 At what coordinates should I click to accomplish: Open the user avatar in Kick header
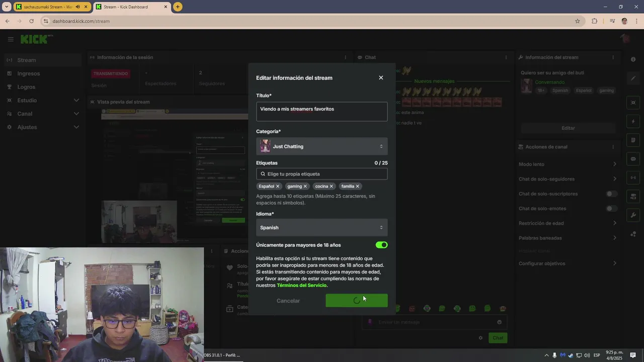[x=625, y=39]
